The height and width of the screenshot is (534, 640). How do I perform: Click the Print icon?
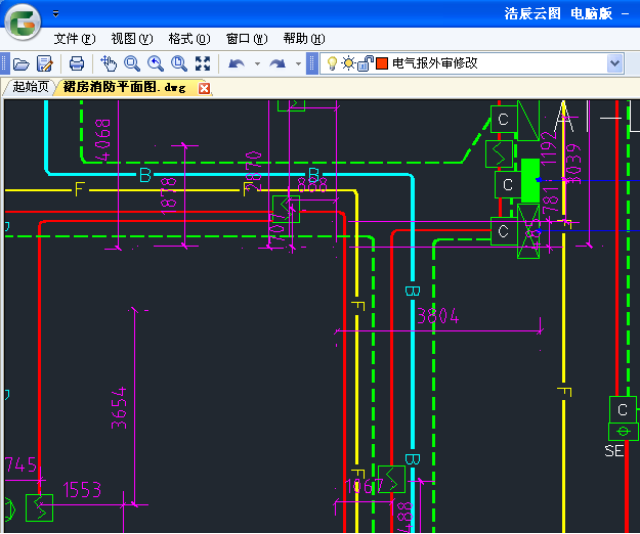[x=76, y=63]
